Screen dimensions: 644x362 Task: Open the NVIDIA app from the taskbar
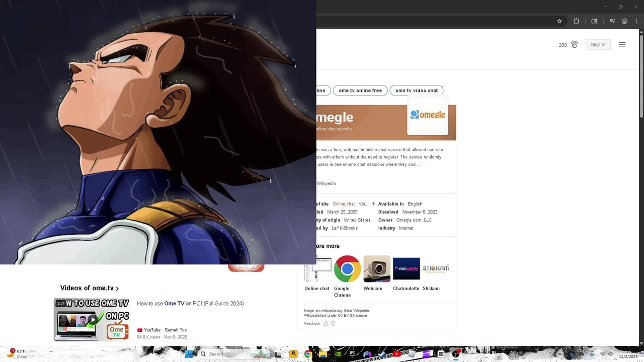coord(338,354)
